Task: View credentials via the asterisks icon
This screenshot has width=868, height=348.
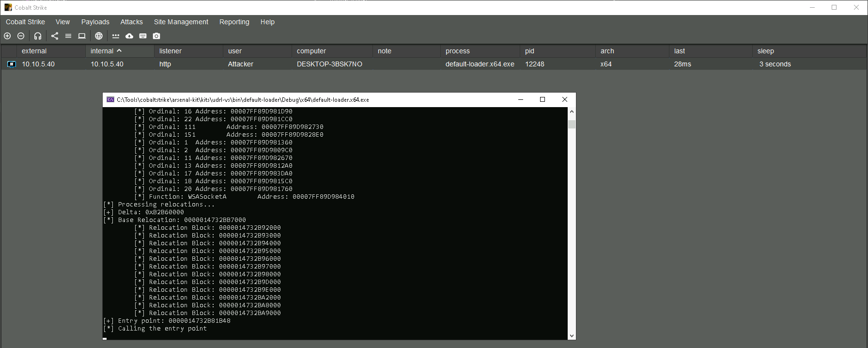Action: coord(116,36)
